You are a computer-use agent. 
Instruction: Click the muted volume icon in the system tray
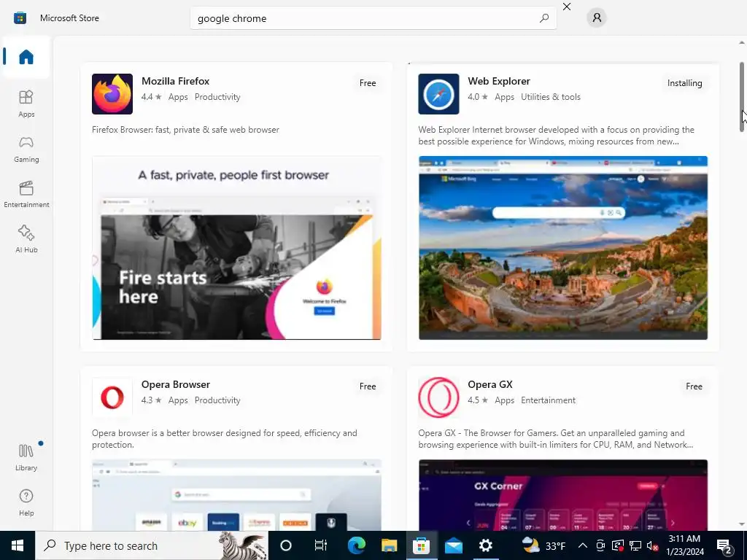click(653, 545)
